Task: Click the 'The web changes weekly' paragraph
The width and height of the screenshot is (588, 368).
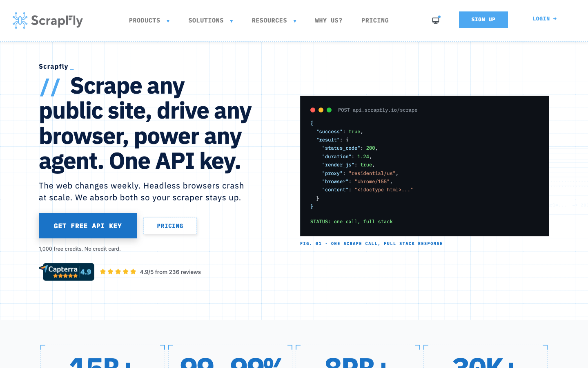Action: point(141,192)
